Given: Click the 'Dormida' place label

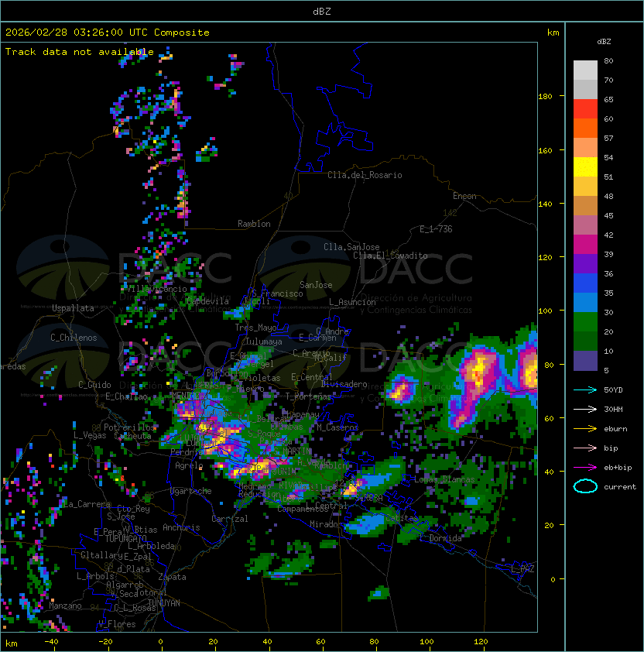Looking at the screenshot, I should 445,538.
